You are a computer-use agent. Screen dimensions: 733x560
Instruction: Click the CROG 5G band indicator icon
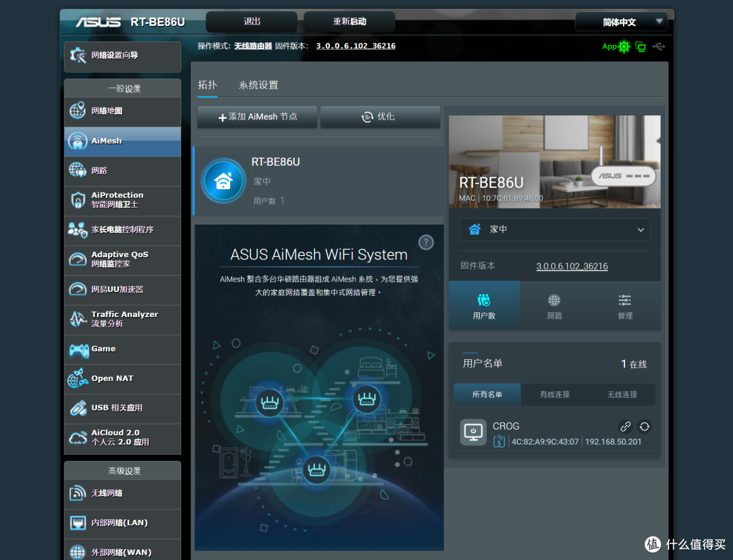[499, 441]
